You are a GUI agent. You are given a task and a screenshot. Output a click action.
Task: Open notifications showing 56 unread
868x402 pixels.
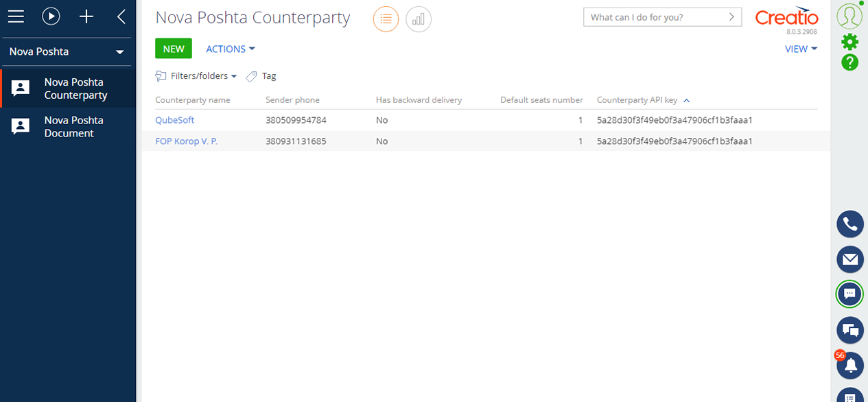point(849,366)
